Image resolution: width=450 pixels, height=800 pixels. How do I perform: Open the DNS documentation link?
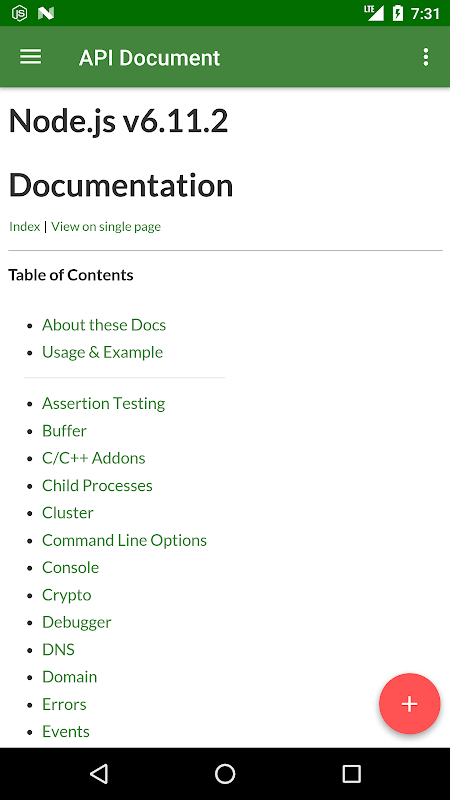[59, 649]
